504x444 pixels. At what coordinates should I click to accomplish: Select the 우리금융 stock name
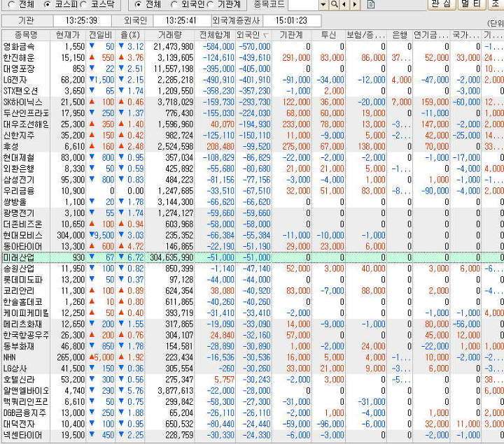tap(19, 191)
